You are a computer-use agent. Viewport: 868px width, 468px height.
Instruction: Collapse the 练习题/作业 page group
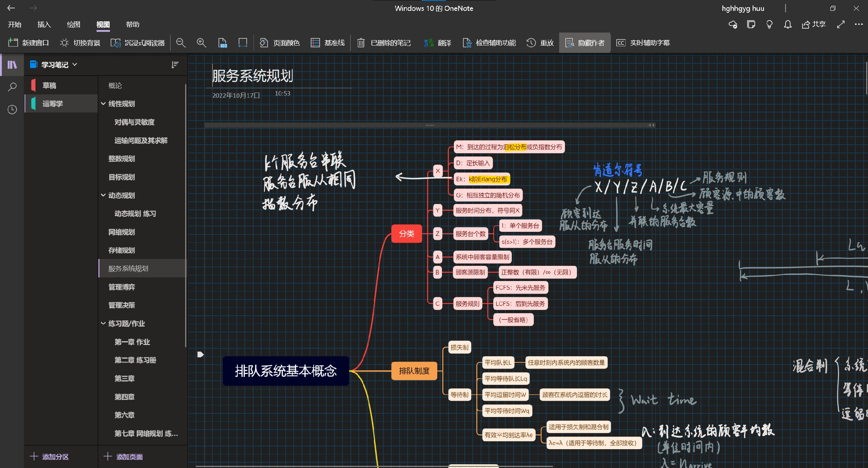(x=103, y=323)
